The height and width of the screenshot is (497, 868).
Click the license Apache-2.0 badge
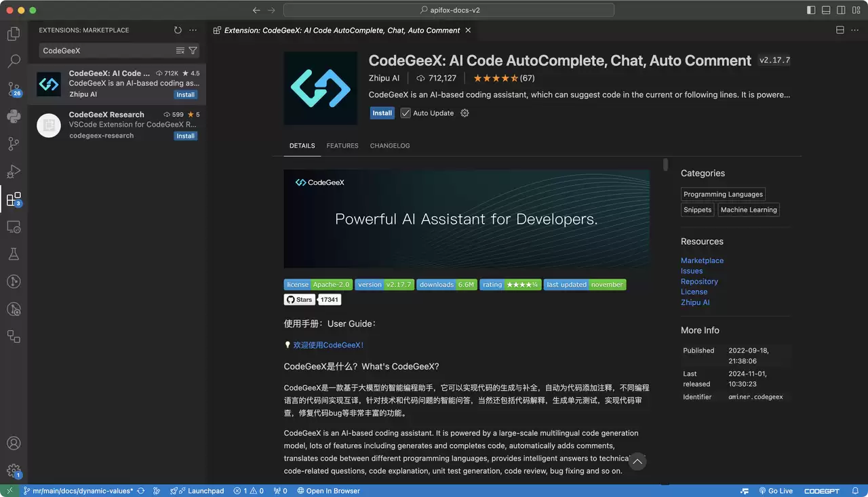pos(318,285)
